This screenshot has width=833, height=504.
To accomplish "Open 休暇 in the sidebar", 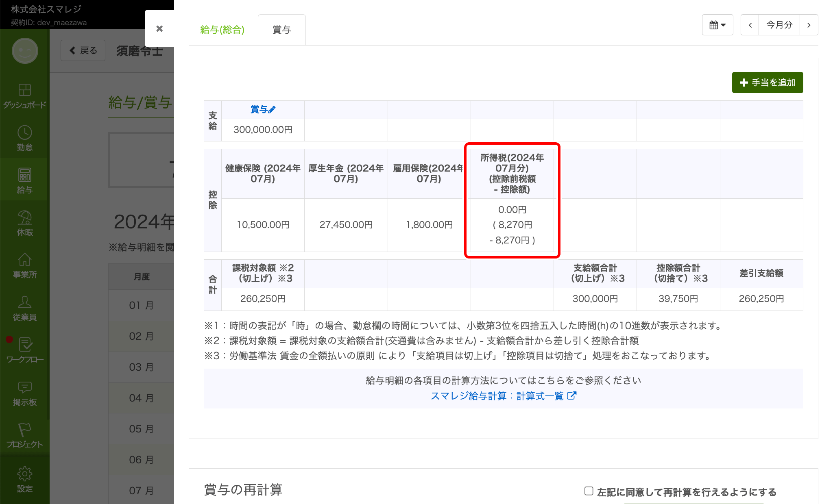I will 25,223.
